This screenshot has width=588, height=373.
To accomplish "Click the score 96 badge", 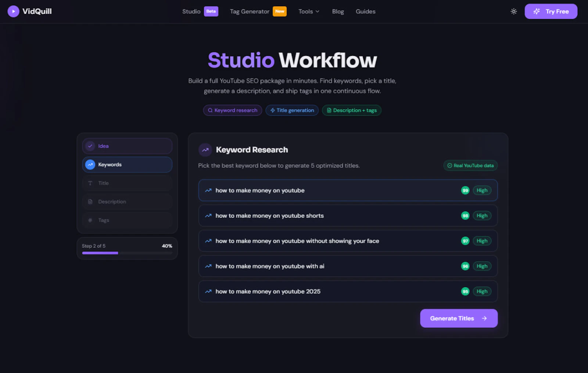I will pyautogui.click(x=465, y=266).
